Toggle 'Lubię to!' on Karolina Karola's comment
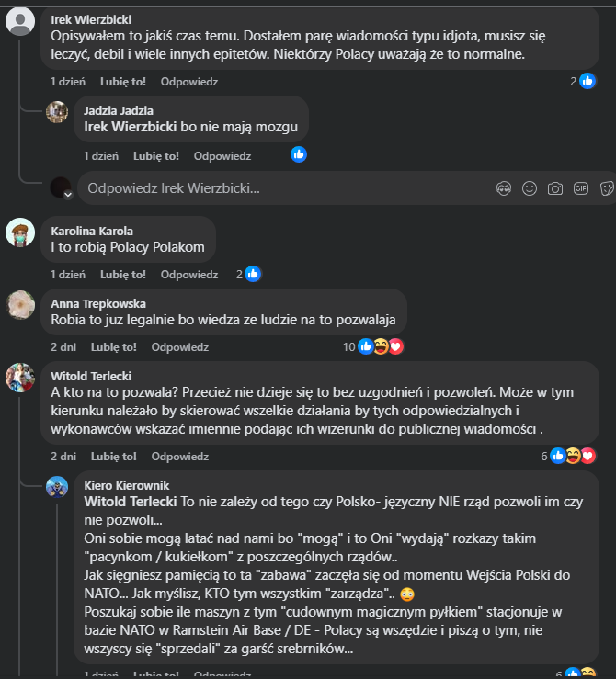616x679 pixels. pyautogui.click(x=123, y=275)
